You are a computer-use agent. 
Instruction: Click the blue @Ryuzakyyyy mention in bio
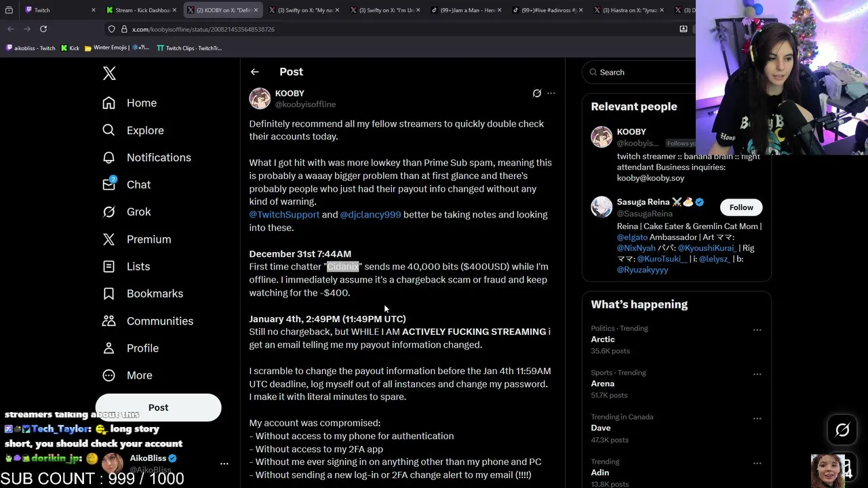pos(642,270)
